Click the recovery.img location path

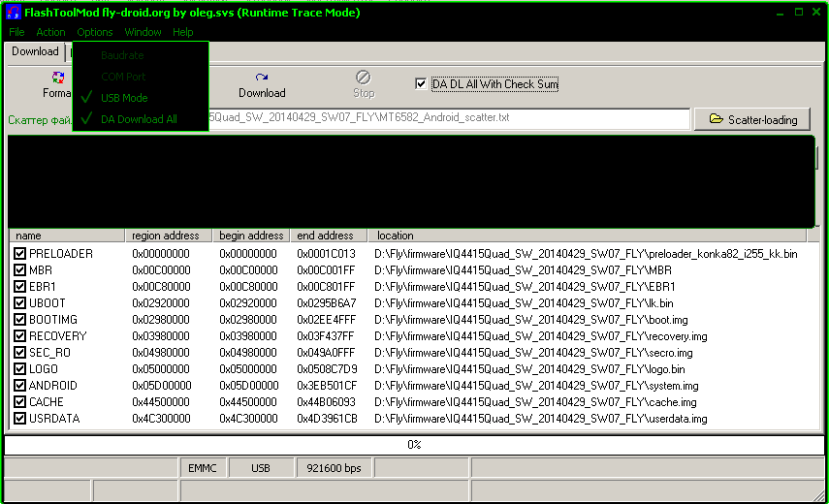coord(541,335)
